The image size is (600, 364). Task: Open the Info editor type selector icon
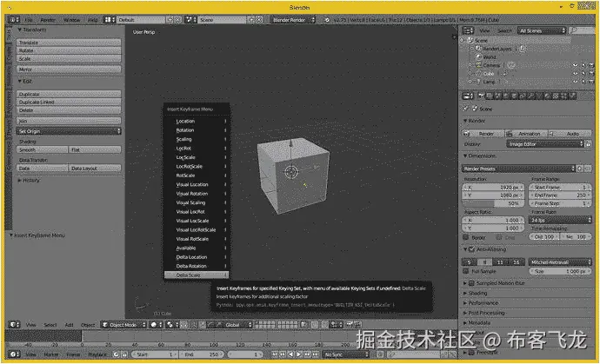(x=14, y=19)
